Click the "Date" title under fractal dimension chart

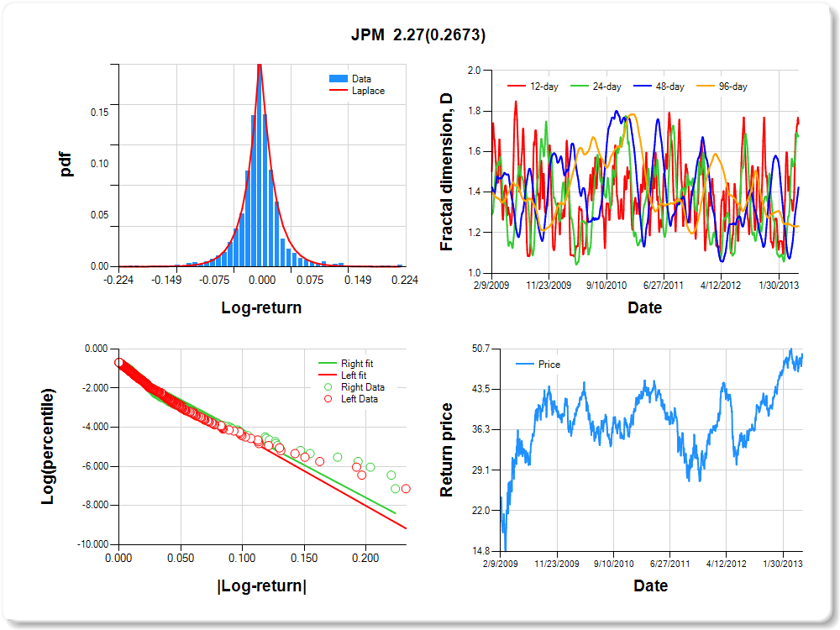point(645,307)
